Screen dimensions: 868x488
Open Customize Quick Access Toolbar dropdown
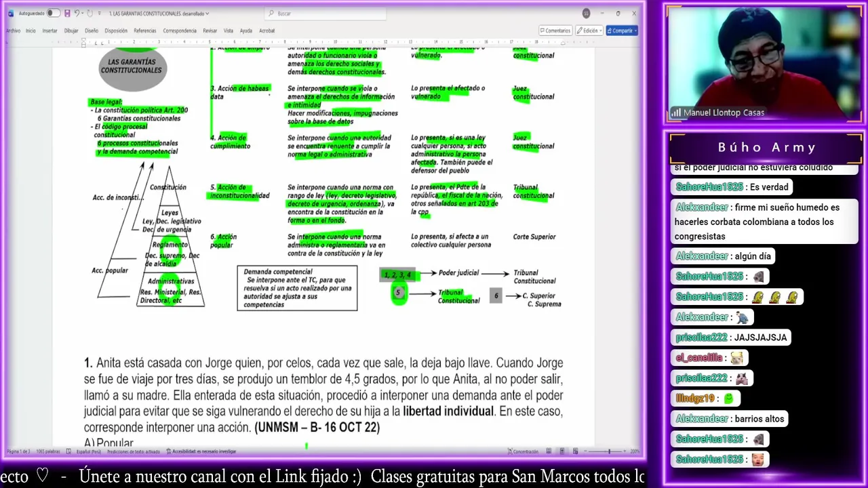click(100, 14)
